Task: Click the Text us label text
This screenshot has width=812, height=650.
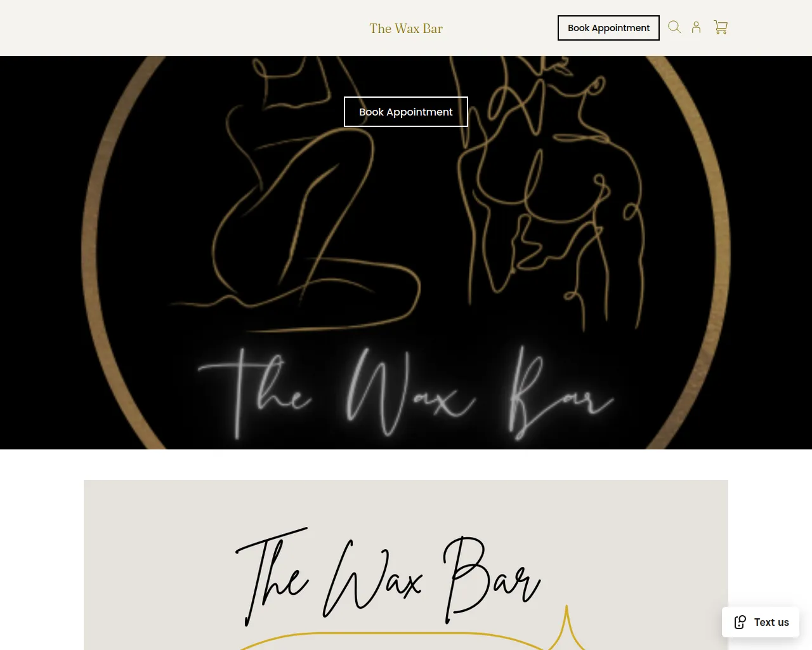Action: [771, 622]
